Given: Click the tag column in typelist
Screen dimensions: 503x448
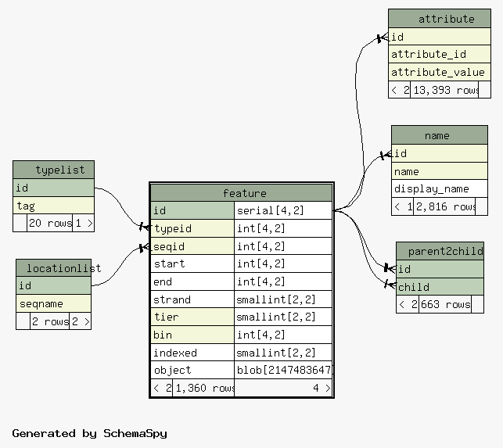Looking at the screenshot, I should [x=53, y=206].
